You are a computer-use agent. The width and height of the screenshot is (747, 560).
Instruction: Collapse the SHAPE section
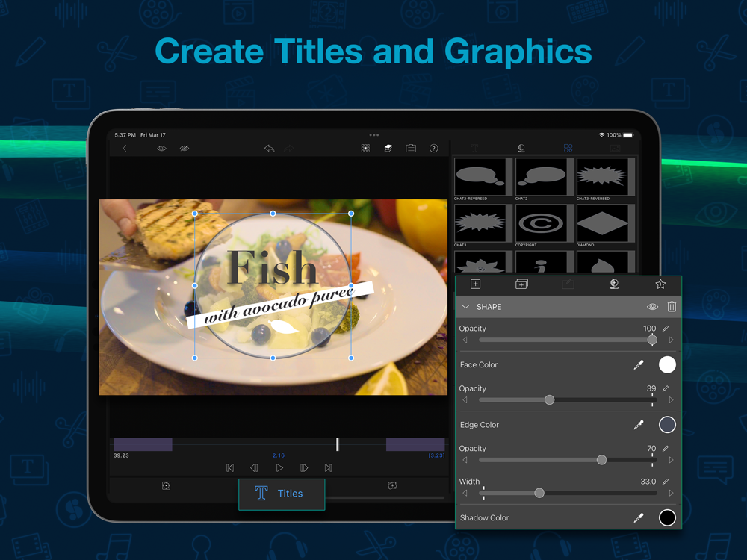click(466, 307)
